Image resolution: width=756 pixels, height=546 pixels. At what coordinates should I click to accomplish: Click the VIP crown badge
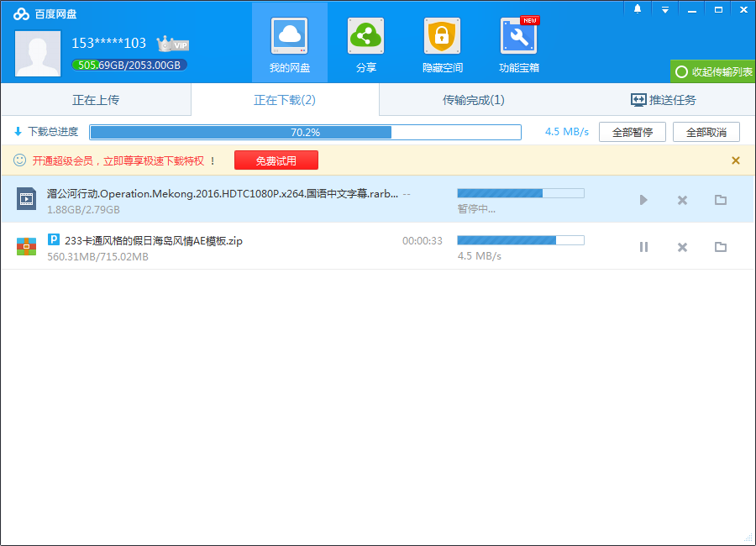(x=172, y=44)
